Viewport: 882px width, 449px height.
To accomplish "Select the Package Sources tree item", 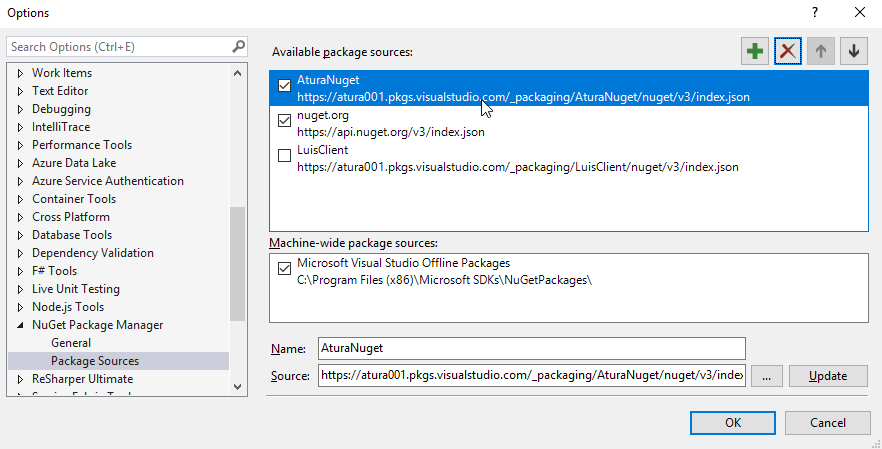I will (95, 361).
